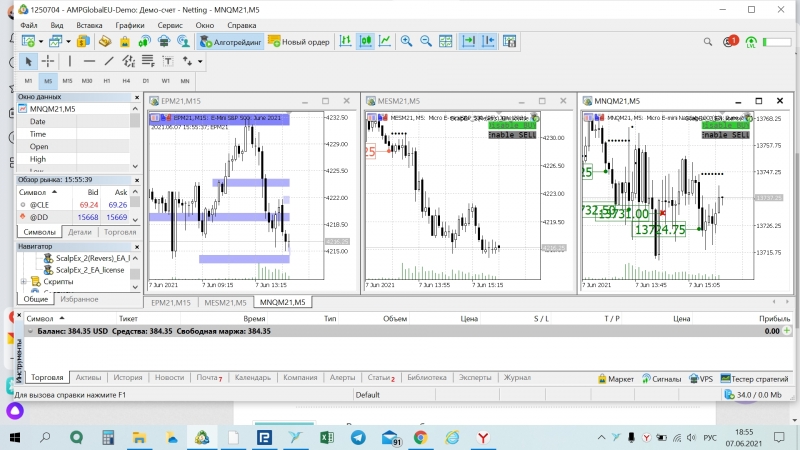Open the Тестер стратегий button
This screenshot has height=450, width=800.
click(754, 379)
